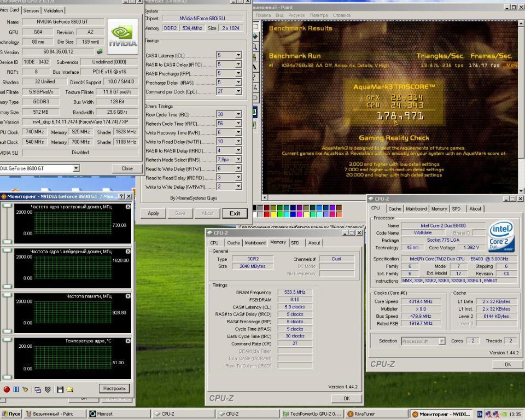Click OK in the processor CPU-Z window
This screenshot has height=420, width=525.
[x=508, y=364]
